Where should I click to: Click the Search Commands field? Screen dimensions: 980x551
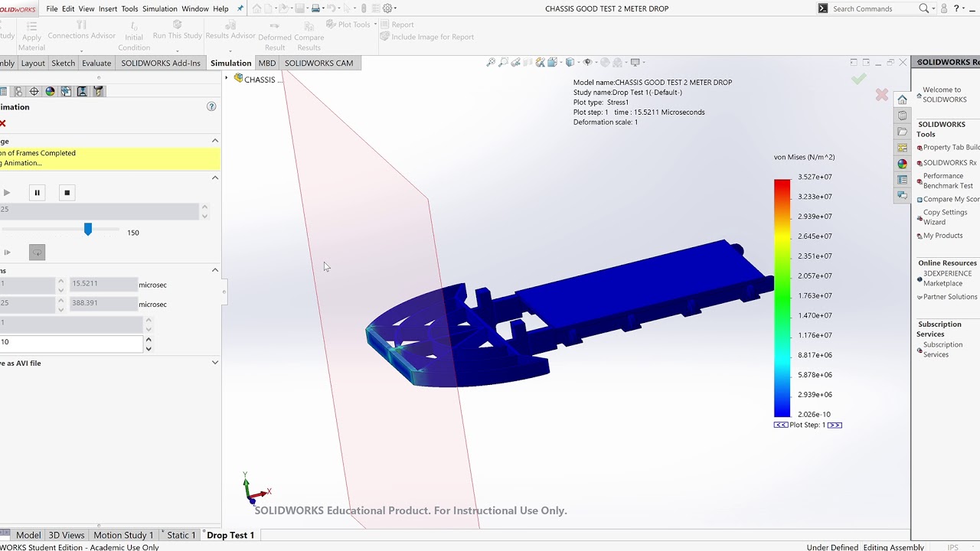[x=873, y=8]
